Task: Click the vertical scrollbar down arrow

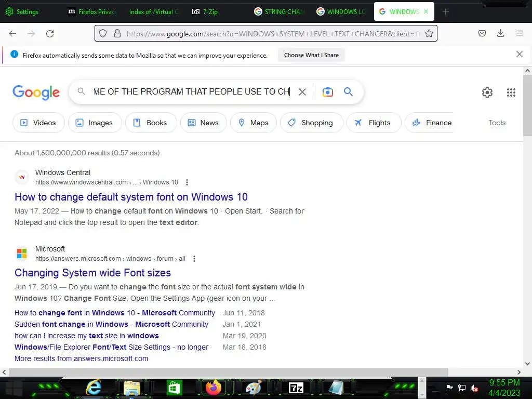Action: [x=527, y=363]
